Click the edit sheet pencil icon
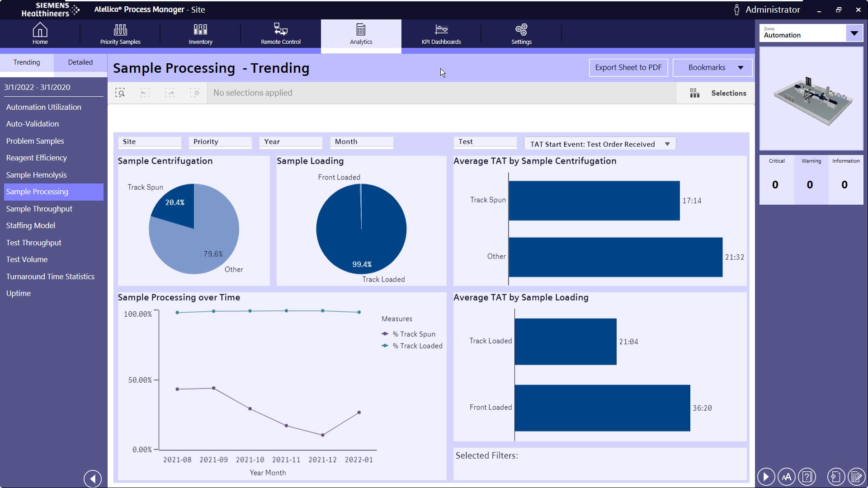Screen dimensions: 868x488 pos(856,477)
